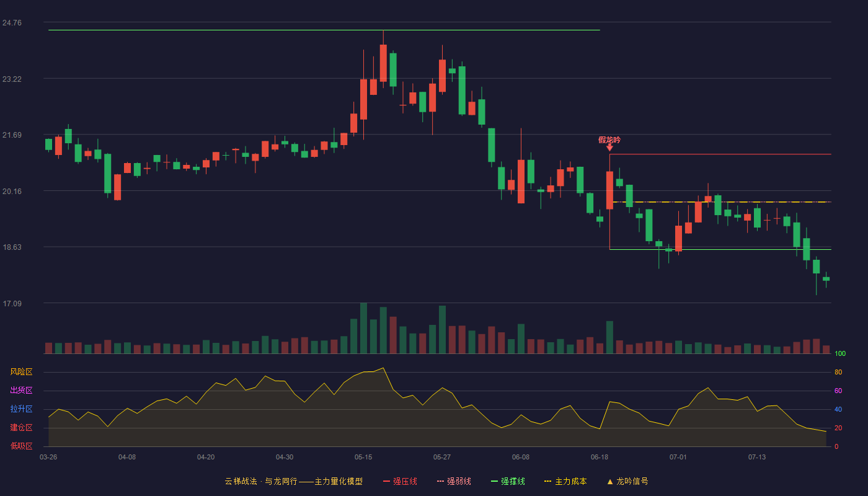The height and width of the screenshot is (496, 868).
Task: Click the 04-20 date label
Action: point(206,457)
